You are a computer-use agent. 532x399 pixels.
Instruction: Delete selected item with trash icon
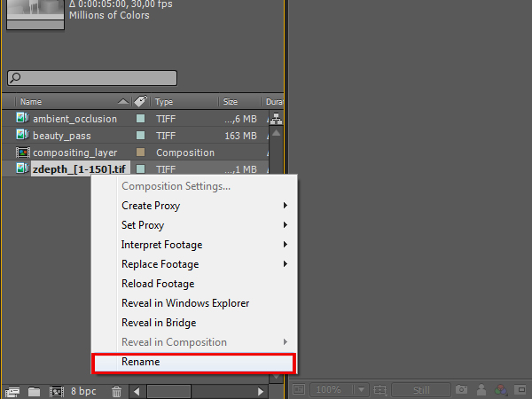coord(116,390)
